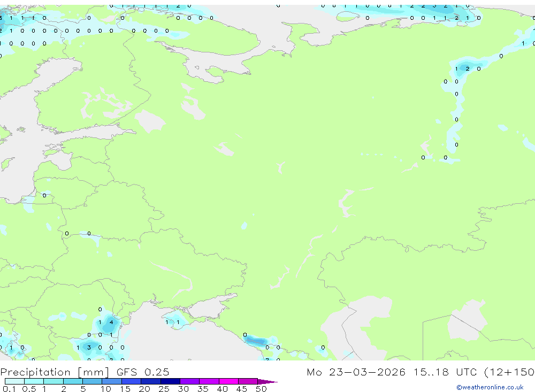Select the 15–20 mm blue legend swatch
Image resolution: width=535 pixels, height=392 pixels.
tap(131, 381)
